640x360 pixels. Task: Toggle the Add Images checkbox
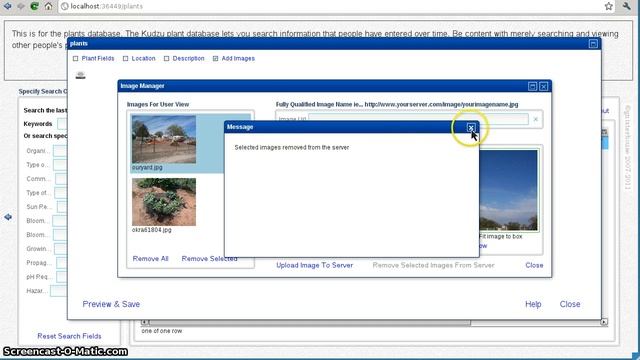(x=216, y=58)
